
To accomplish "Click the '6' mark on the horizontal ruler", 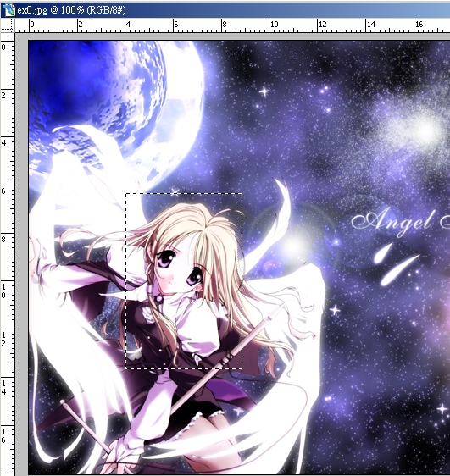I will [176, 25].
